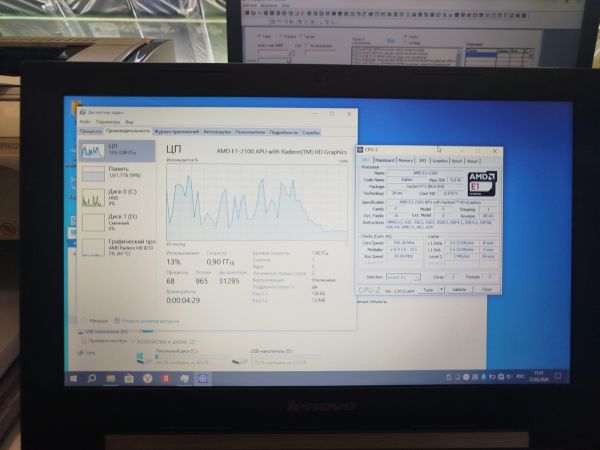Click the language indicator in the tray
This screenshot has height=450, width=600.
point(520,377)
